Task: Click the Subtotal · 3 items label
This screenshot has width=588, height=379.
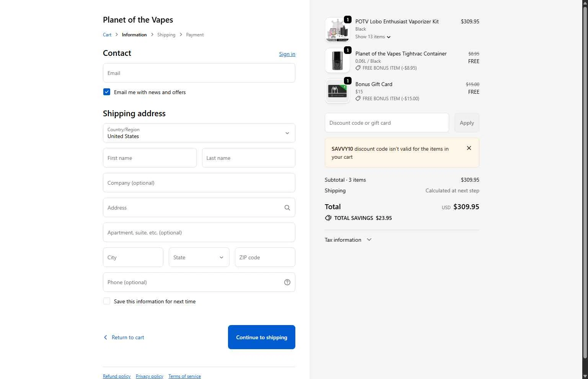Action: [345, 180]
